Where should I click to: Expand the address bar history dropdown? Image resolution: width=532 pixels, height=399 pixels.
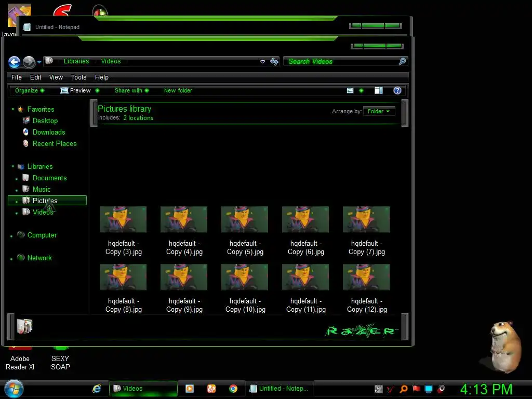262,62
